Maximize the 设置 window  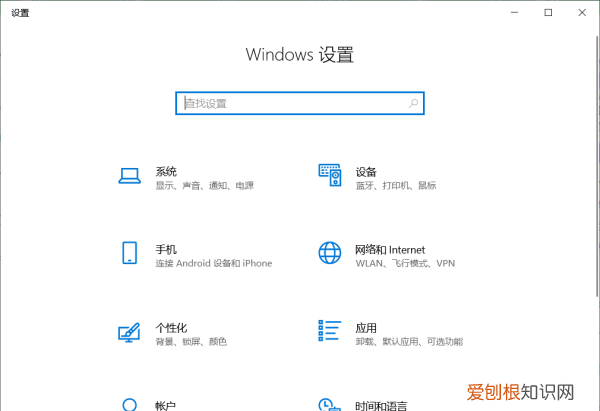[548, 13]
